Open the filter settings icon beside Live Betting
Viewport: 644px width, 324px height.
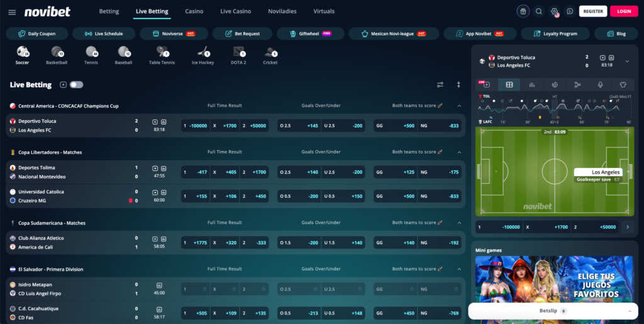click(x=440, y=84)
